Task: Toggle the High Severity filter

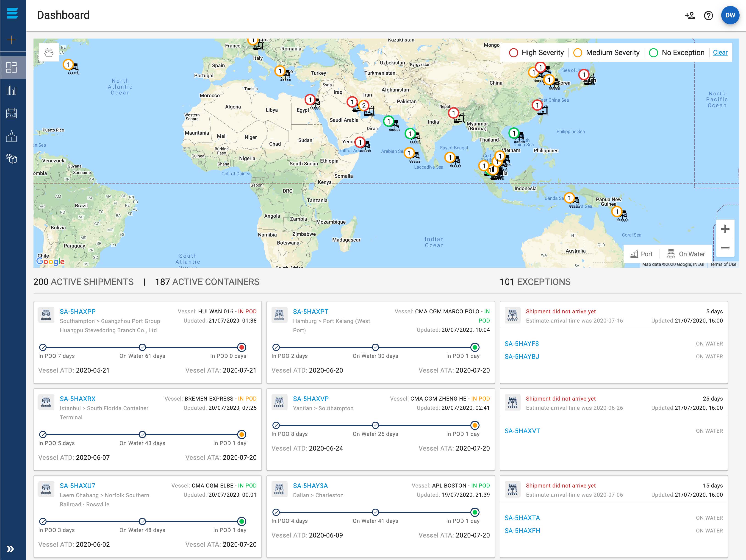Action: (536, 53)
